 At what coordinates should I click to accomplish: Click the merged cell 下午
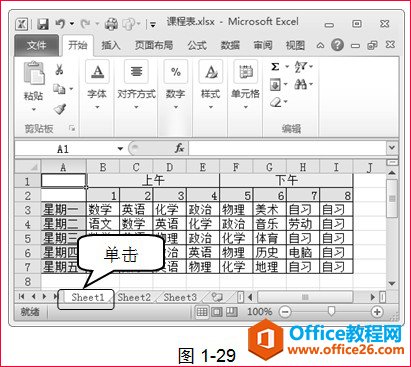click(286, 181)
